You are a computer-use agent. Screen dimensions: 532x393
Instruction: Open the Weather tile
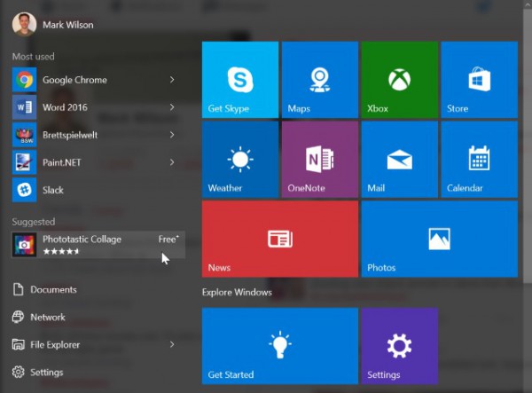(240, 160)
